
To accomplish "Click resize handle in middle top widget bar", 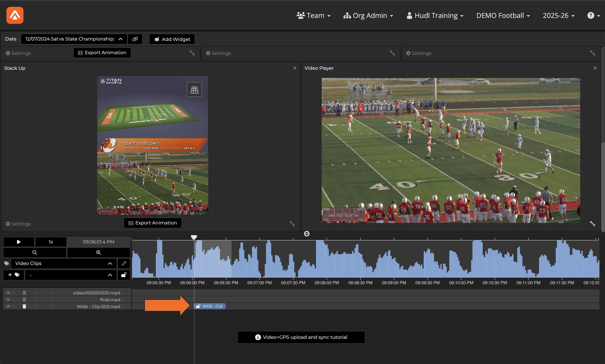I will click(392, 53).
